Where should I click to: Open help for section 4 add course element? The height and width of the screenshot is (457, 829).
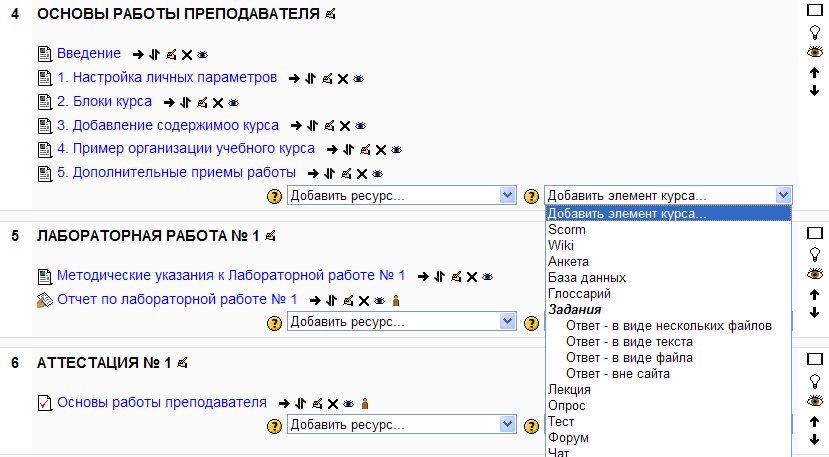[531, 197]
